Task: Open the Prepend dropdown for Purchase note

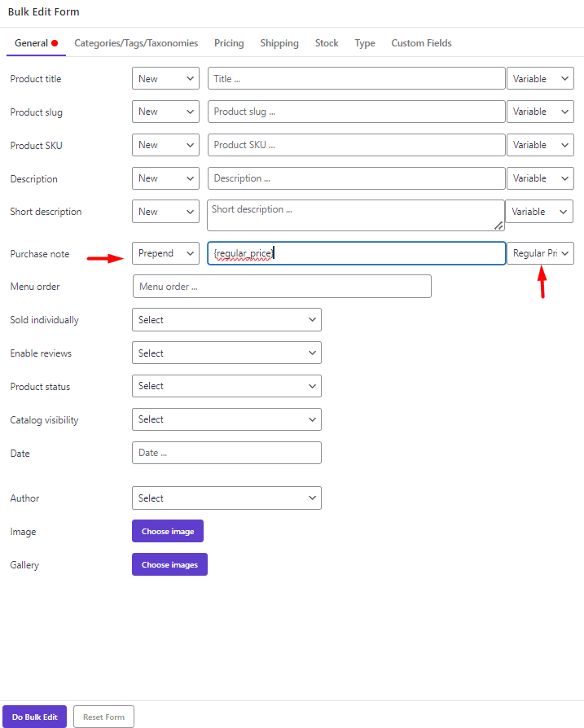Action: tap(165, 253)
